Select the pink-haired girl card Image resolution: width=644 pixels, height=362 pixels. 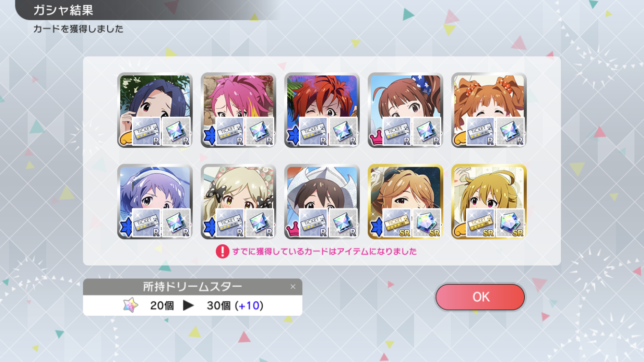[238, 110]
